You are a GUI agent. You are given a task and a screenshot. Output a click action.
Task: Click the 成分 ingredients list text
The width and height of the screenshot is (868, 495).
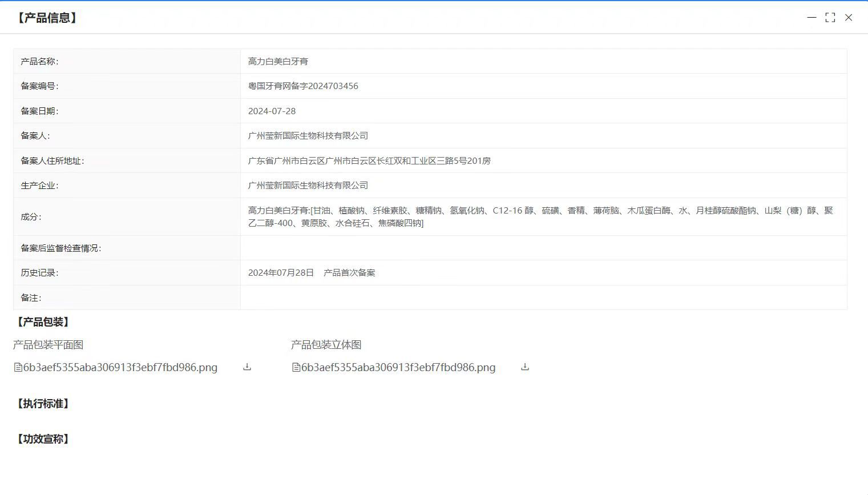point(540,217)
